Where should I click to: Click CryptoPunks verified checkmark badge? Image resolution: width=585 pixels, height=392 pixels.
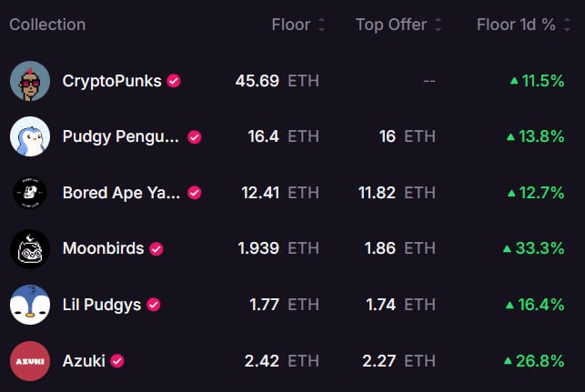174,81
